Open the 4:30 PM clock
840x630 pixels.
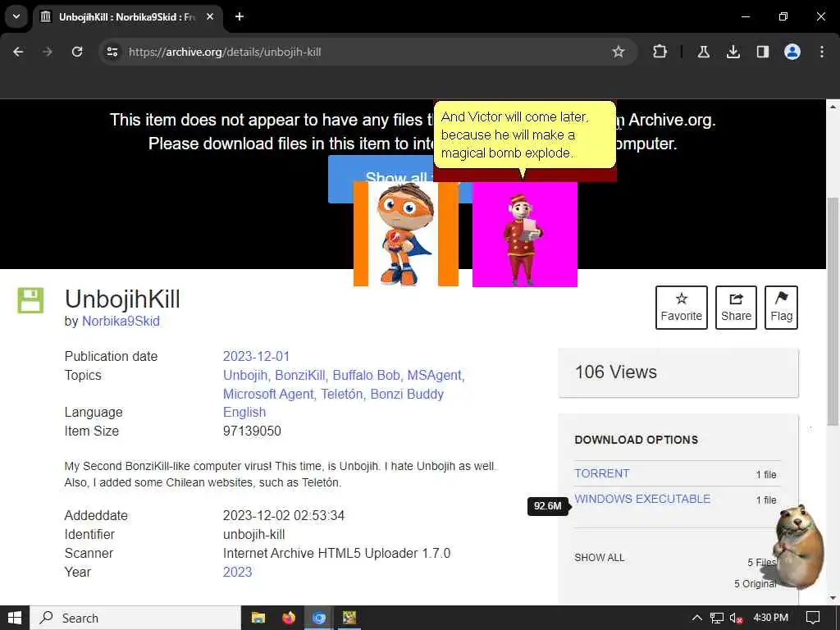pos(771,618)
